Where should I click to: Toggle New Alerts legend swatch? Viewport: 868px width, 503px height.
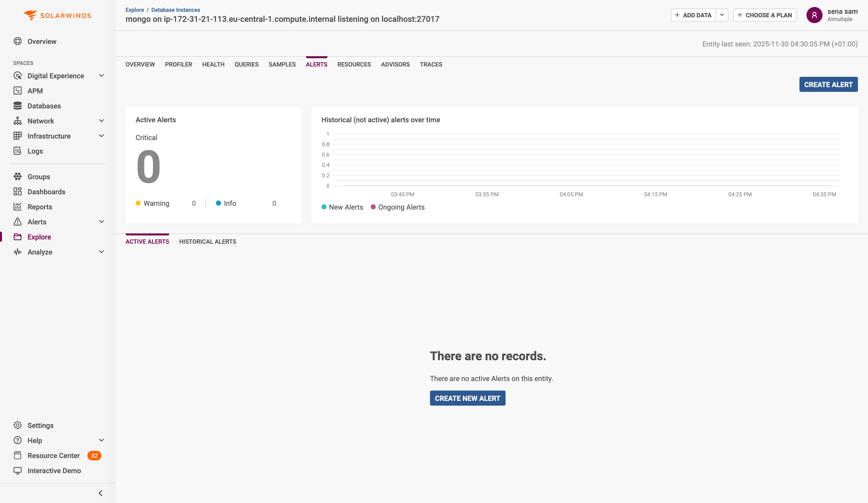324,207
